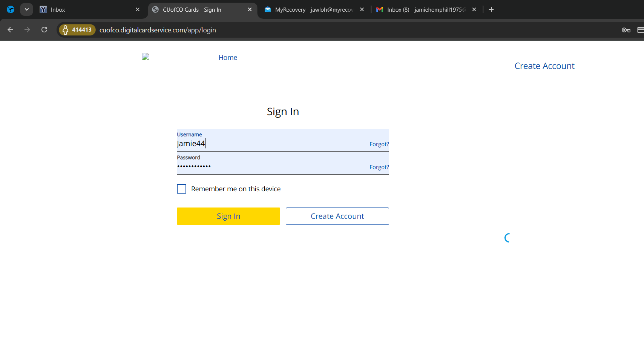
Task: Open the 414413 site info badge
Action: (77, 30)
